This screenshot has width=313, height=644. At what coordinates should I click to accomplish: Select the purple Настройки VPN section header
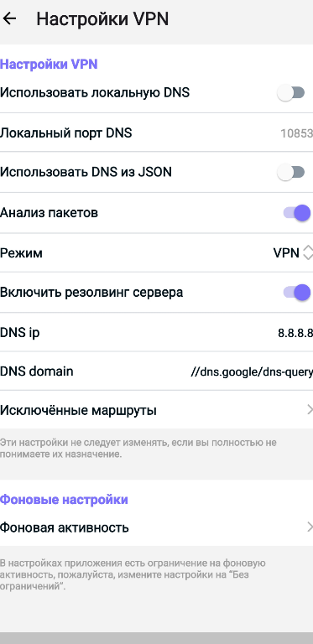click(x=49, y=65)
